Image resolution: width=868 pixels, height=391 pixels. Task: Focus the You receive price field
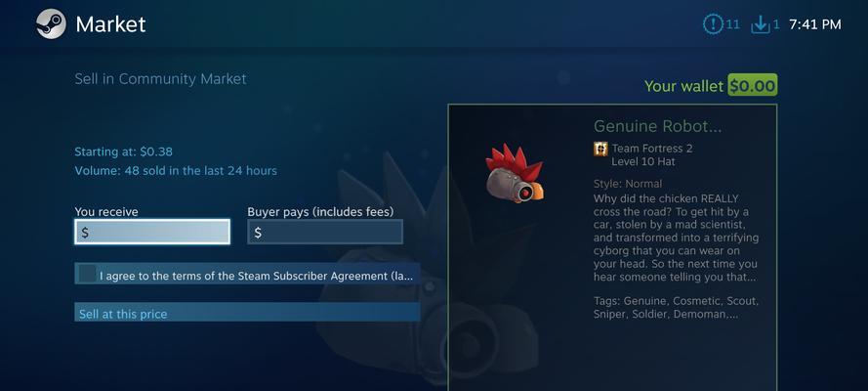[152, 232]
